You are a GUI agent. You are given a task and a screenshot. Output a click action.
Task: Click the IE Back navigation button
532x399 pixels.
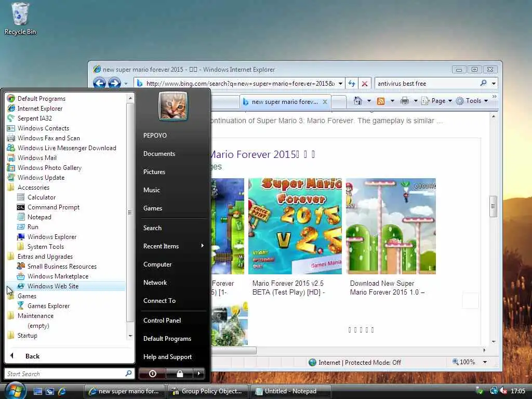[99, 83]
